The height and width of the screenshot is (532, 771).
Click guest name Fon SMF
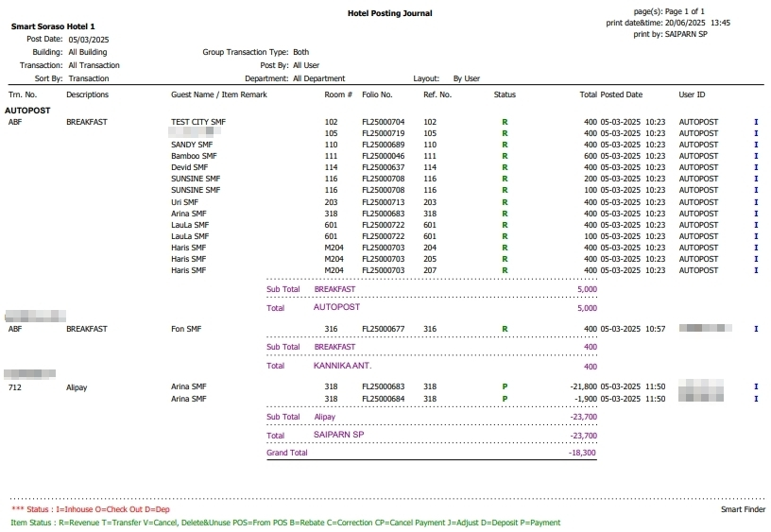[x=186, y=330]
